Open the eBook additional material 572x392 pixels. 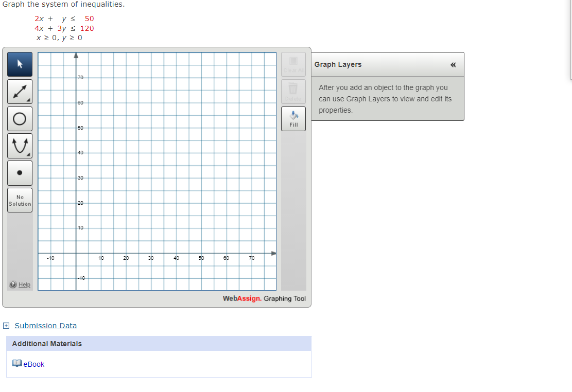coord(33,364)
